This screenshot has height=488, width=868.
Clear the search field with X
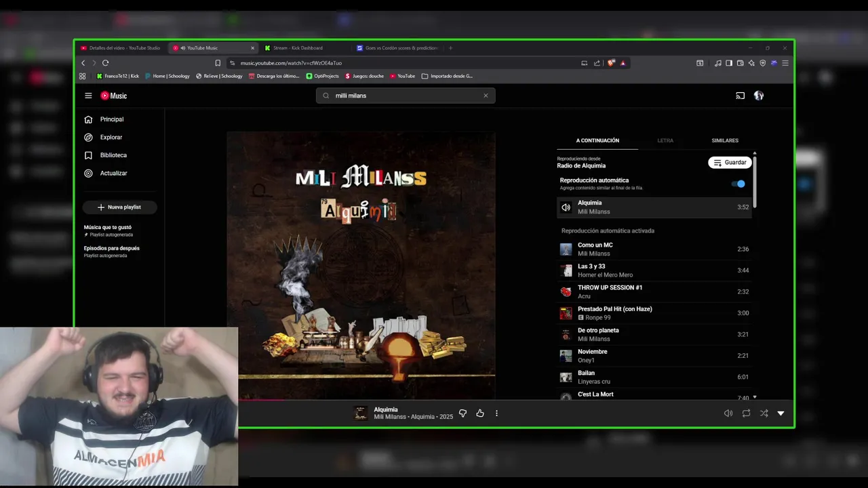[486, 96]
